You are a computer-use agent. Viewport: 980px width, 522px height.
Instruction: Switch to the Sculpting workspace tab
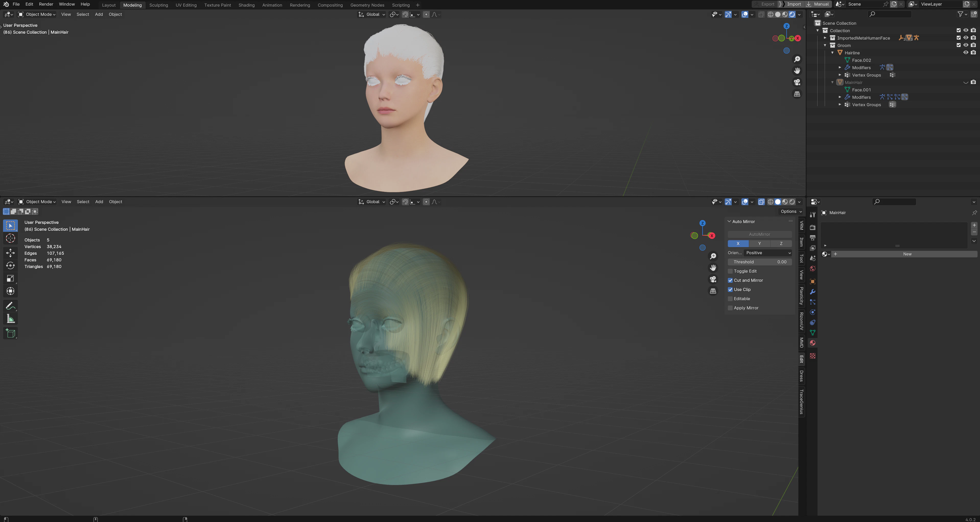pyautogui.click(x=159, y=5)
